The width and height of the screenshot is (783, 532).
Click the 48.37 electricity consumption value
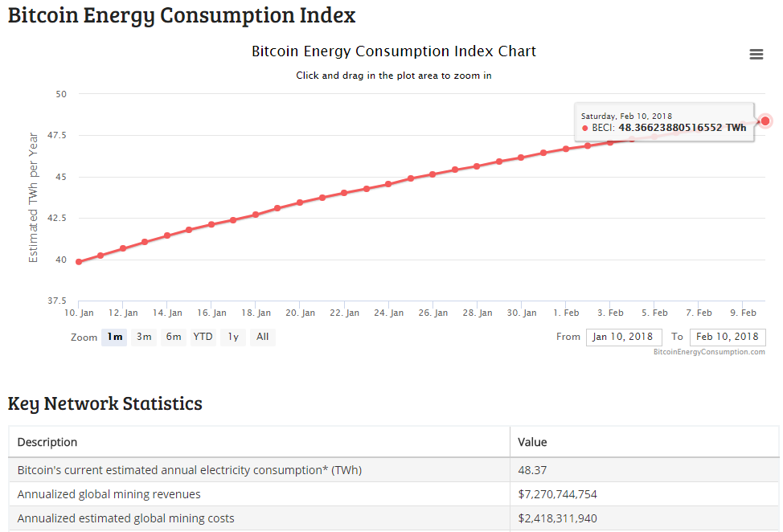pyautogui.click(x=533, y=470)
